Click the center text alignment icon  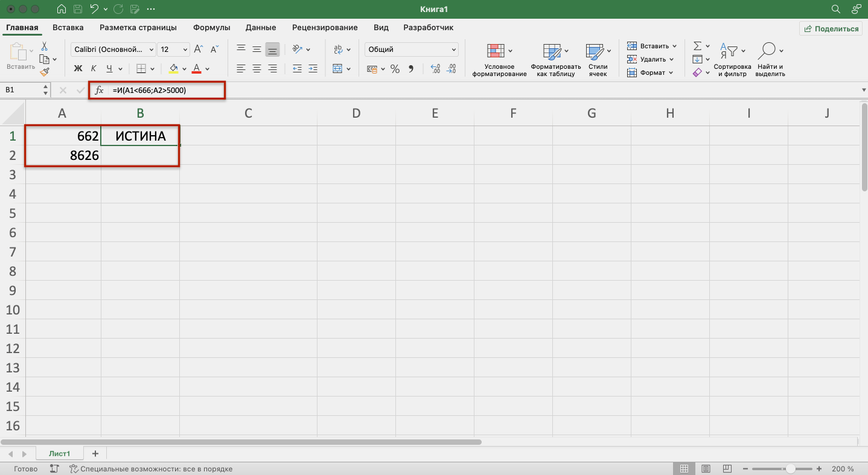(x=257, y=69)
